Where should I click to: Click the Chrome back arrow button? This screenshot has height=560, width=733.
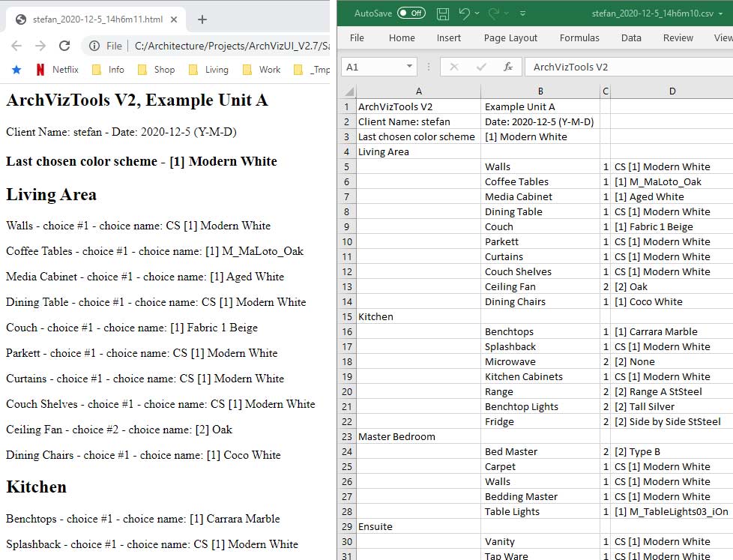click(x=16, y=46)
